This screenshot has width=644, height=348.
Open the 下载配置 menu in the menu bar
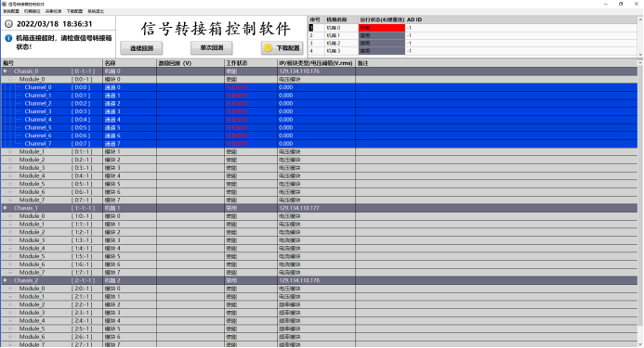(x=74, y=11)
